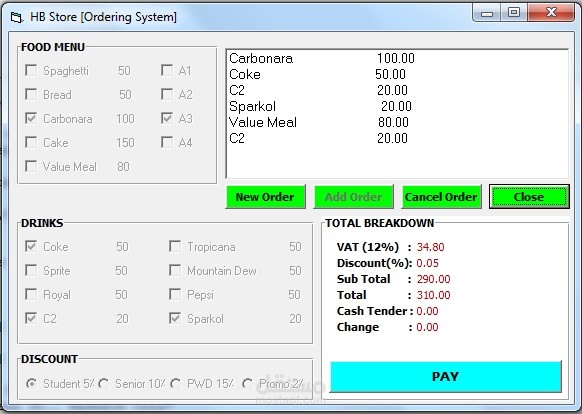Tick the A4 checkbox
The width and height of the screenshot is (582, 414).
(x=167, y=142)
